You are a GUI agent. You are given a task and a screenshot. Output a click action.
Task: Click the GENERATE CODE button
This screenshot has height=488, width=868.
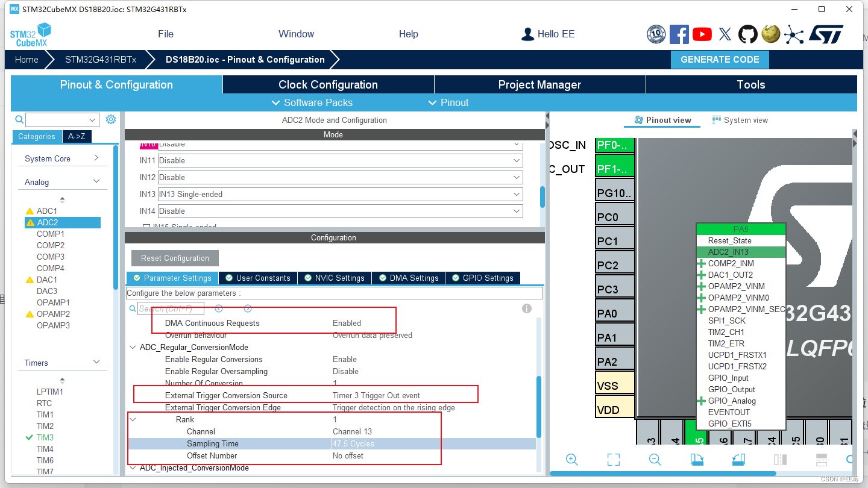click(x=720, y=60)
